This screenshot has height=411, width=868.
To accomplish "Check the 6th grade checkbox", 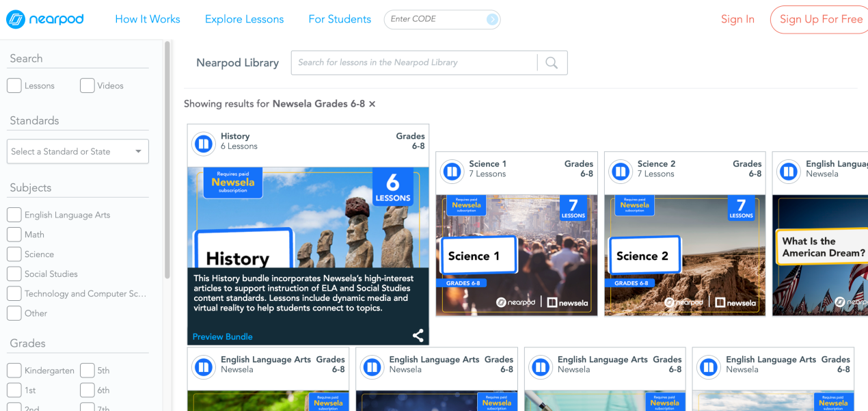I will click(x=87, y=390).
